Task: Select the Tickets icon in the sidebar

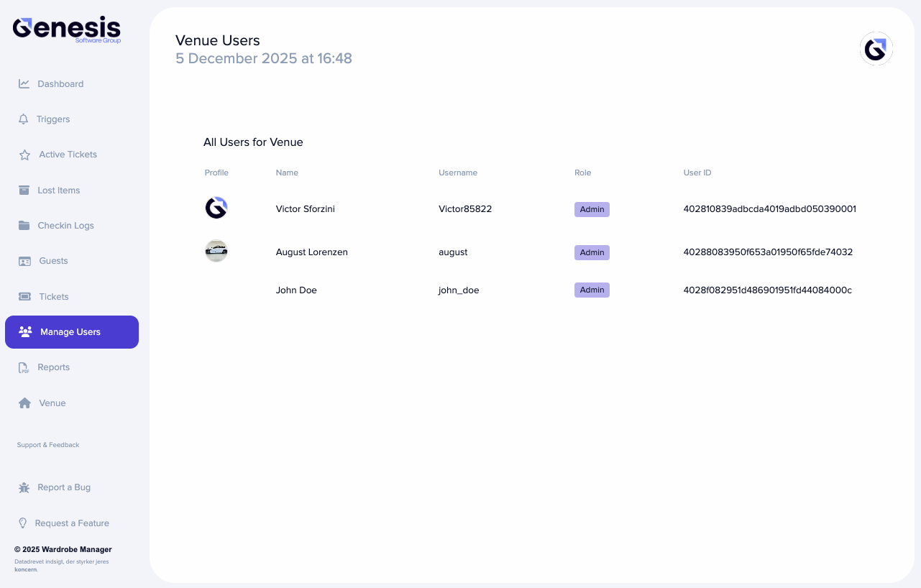Action: (24, 296)
